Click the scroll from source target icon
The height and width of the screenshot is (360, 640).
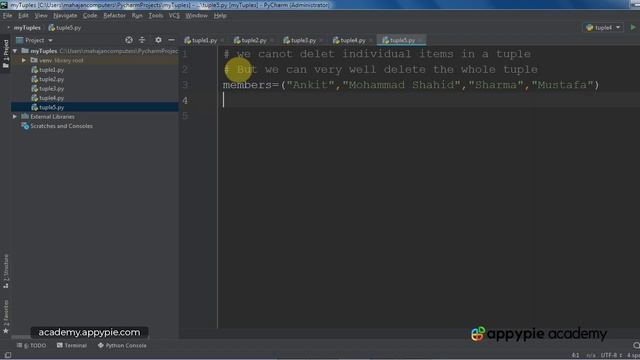pyautogui.click(x=129, y=40)
